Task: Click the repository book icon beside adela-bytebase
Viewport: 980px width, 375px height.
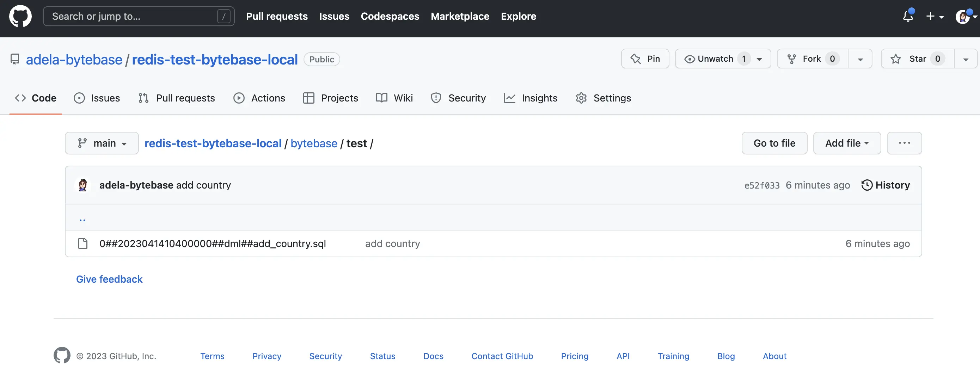Action: [15, 59]
